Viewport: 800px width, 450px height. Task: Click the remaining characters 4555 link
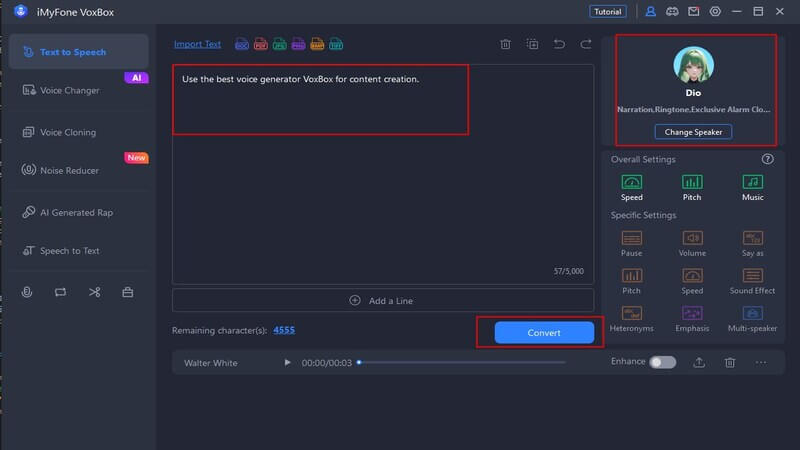click(x=284, y=330)
